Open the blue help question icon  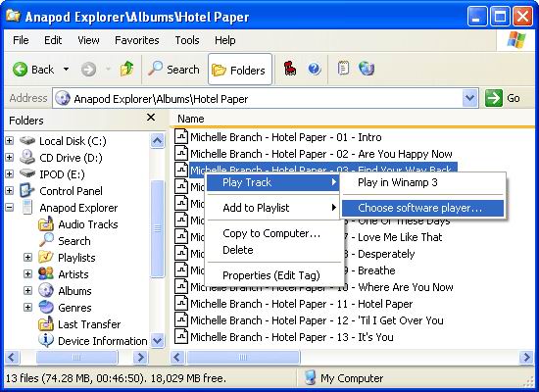click(315, 69)
